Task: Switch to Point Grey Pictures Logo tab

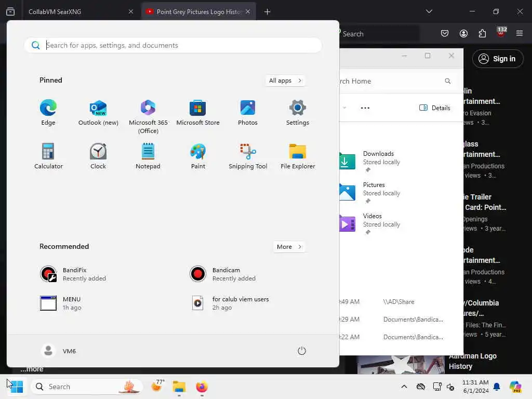Action: [x=198, y=11]
